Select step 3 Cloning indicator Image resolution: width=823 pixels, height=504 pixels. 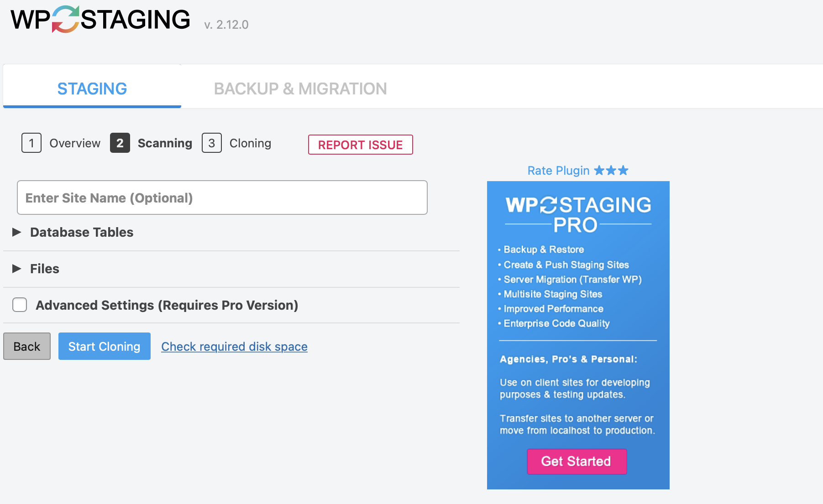tap(211, 143)
